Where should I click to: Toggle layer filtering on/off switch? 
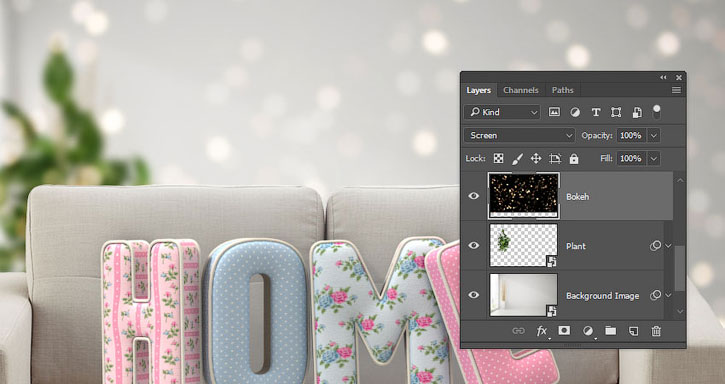(x=657, y=111)
